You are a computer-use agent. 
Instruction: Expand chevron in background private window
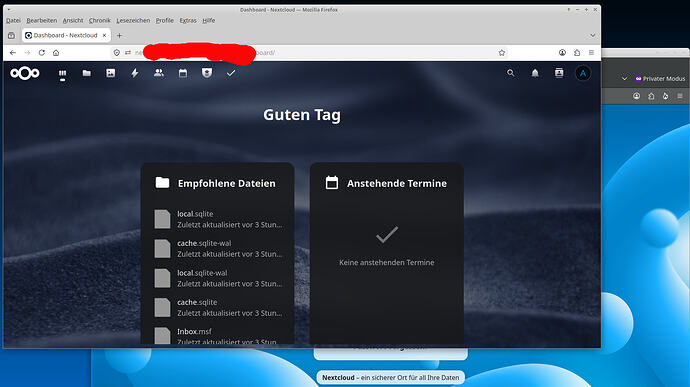tap(624, 79)
